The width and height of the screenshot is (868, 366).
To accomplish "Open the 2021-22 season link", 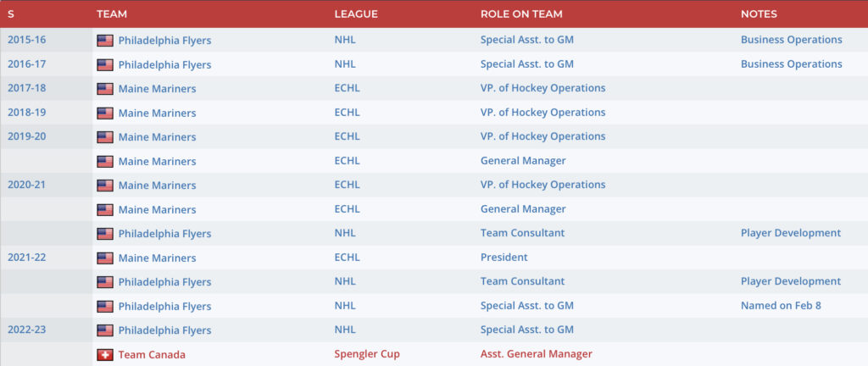I will [x=27, y=258].
